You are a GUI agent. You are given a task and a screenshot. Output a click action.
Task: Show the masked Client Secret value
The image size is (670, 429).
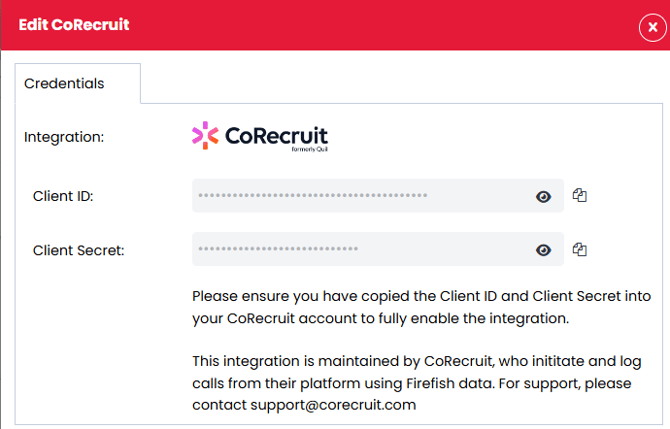coord(543,250)
